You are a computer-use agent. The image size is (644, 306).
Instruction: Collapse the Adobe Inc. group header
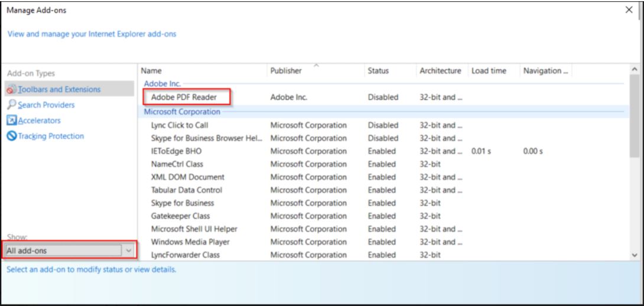pos(161,84)
